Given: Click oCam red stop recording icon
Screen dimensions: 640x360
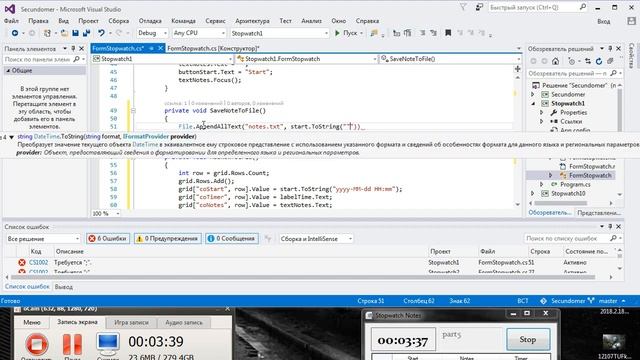Looking at the screenshot, I should (x=37, y=344).
